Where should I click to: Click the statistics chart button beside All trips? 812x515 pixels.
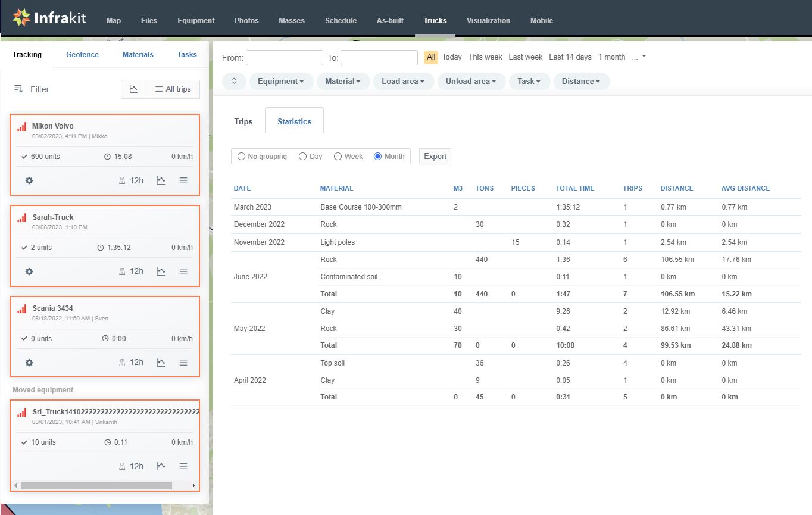pyautogui.click(x=134, y=89)
